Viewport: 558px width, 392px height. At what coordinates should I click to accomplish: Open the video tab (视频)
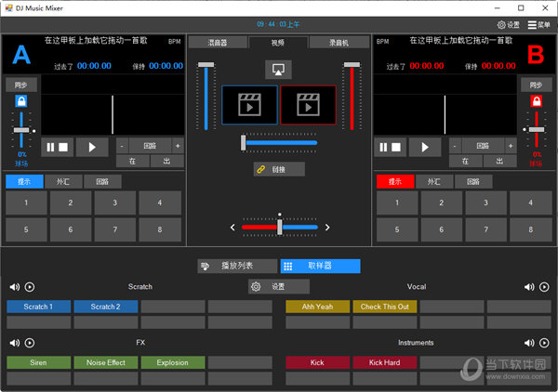pyautogui.click(x=278, y=43)
